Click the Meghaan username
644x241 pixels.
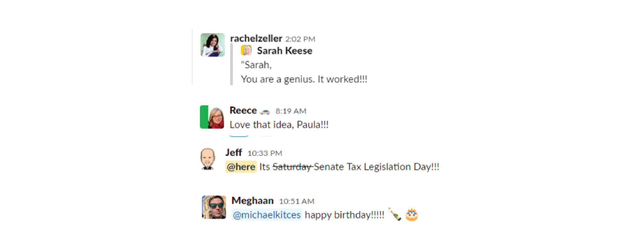coord(253,201)
